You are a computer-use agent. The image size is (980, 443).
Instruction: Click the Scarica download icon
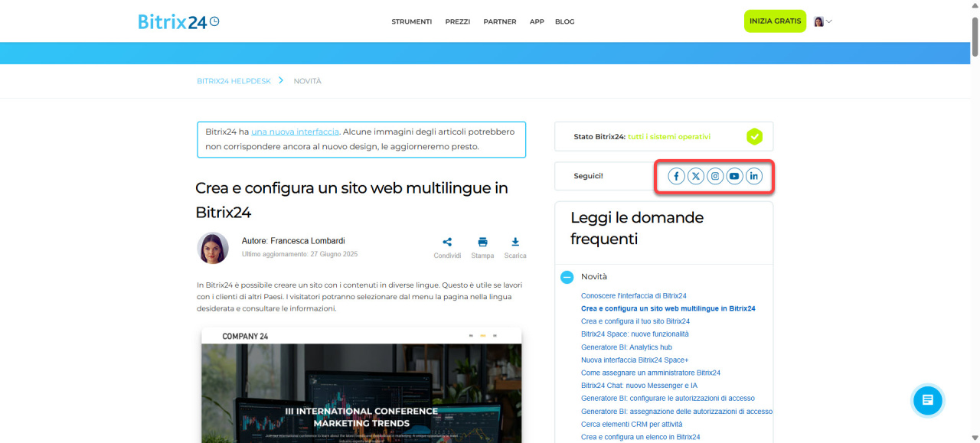(515, 242)
